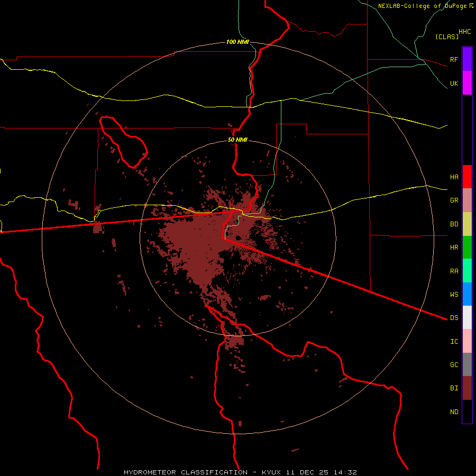
Task: Select the HR legend label
Action: (x=454, y=248)
